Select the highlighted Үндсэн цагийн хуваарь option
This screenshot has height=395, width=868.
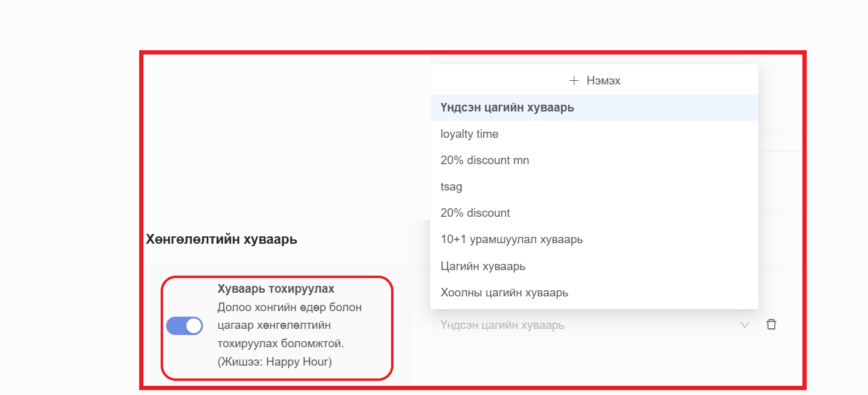tap(507, 108)
